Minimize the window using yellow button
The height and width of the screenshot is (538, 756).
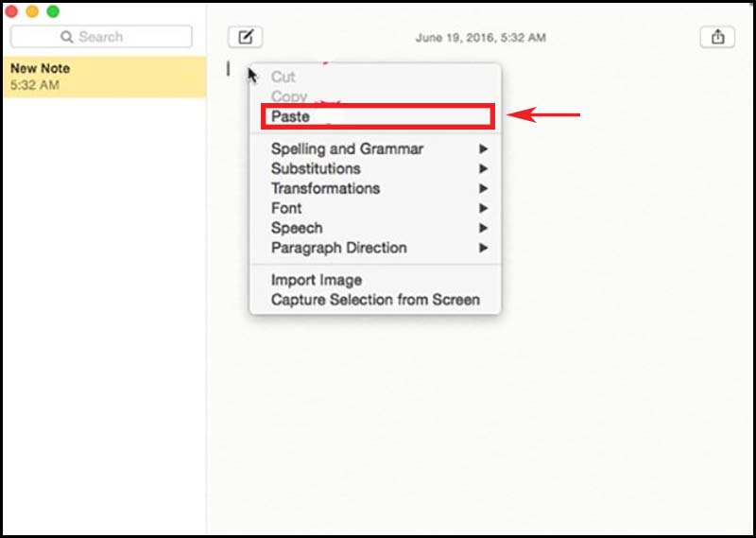coord(32,11)
